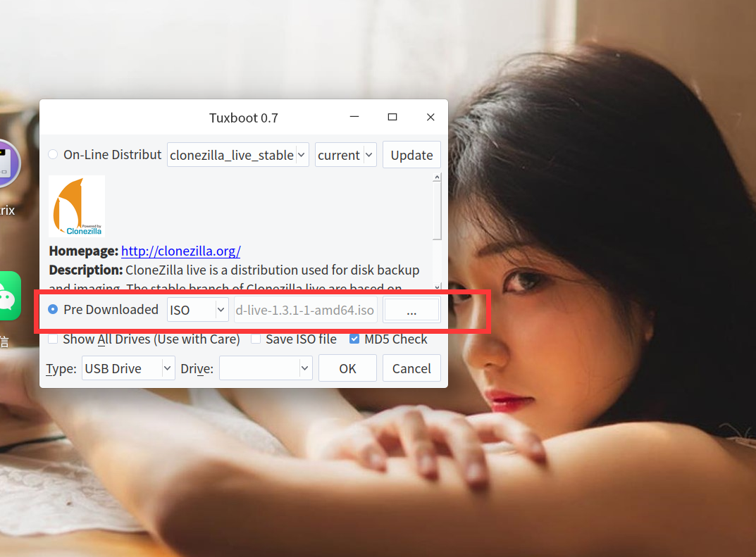
Task: Open the Type USB Drive dropdown
Action: point(128,368)
